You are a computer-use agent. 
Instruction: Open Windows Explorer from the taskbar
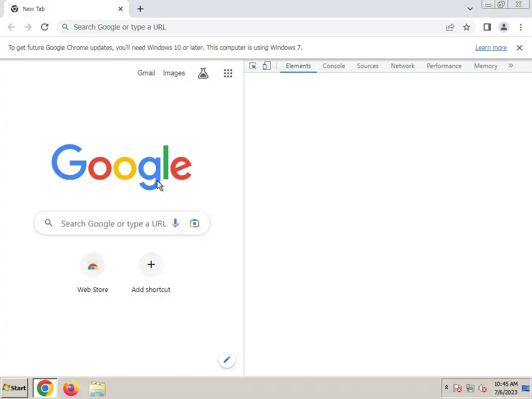[x=97, y=389]
